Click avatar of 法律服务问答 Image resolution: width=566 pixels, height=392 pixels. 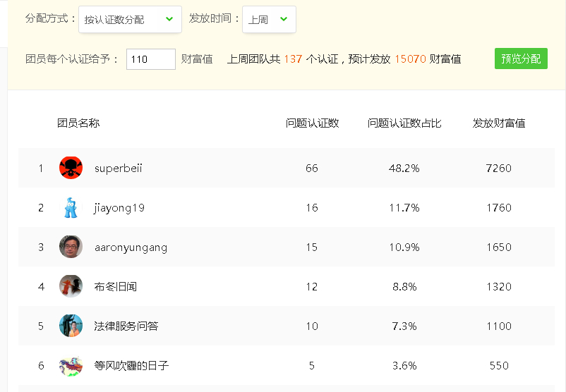coord(71,326)
